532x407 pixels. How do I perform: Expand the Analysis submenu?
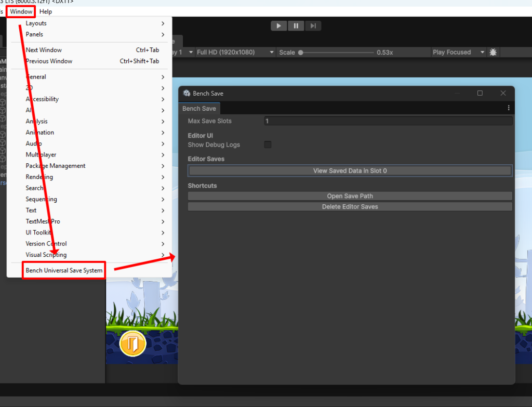click(x=89, y=122)
